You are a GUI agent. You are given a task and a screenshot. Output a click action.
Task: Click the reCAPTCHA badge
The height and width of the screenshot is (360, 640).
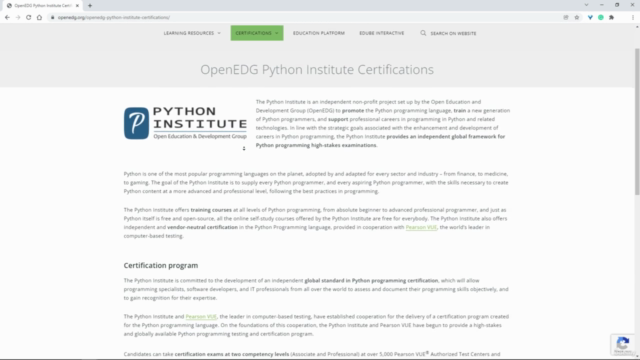click(x=623, y=344)
